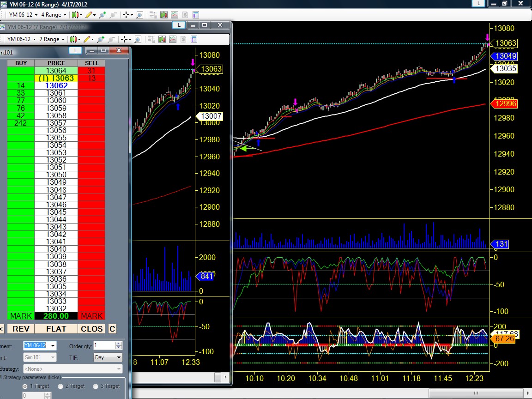Click the 280.00 PnL cell
This screenshot has height=399, width=532.
56,316
